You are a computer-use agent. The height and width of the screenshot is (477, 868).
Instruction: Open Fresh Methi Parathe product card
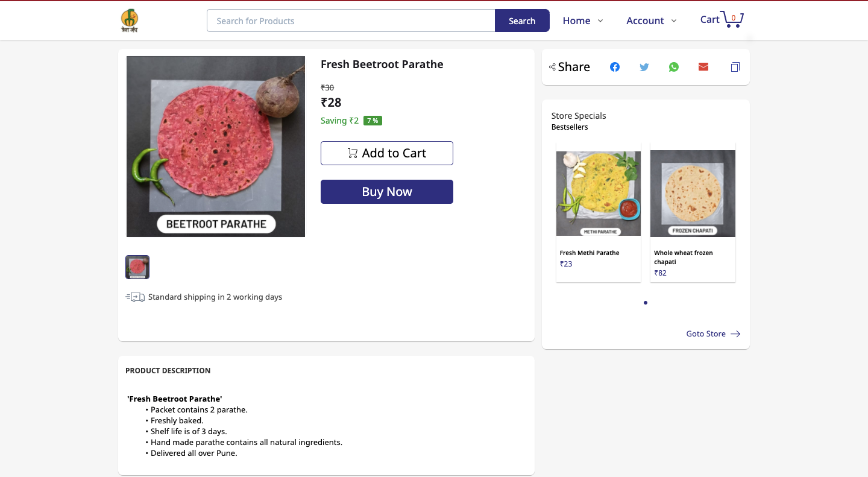coord(598,211)
